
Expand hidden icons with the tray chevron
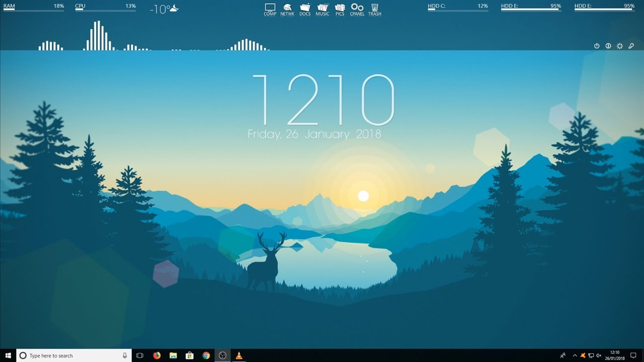tap(575, 355)
